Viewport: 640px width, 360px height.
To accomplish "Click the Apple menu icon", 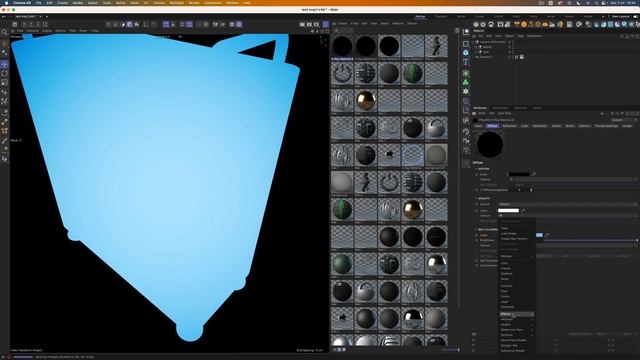I will coord(6,3).
